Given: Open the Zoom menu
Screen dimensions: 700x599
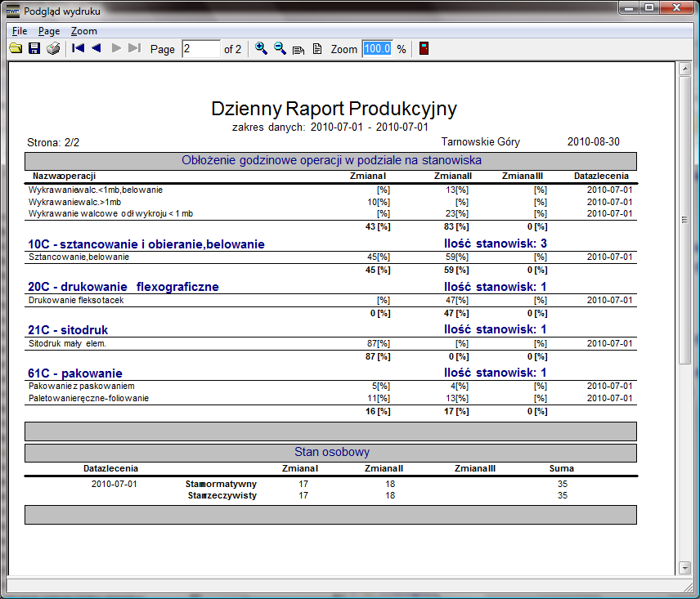Looking at the screenshot, I should [x=83, y=31].
